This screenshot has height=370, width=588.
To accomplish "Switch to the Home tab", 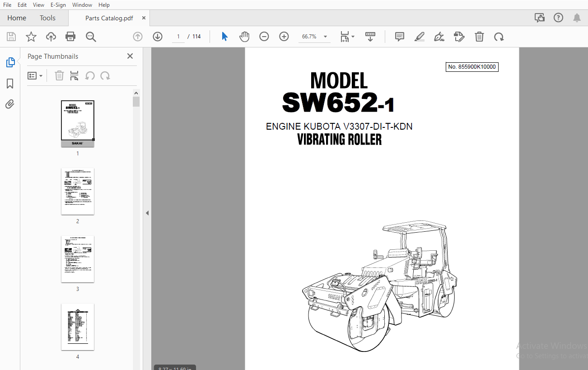I will point(17,18).
